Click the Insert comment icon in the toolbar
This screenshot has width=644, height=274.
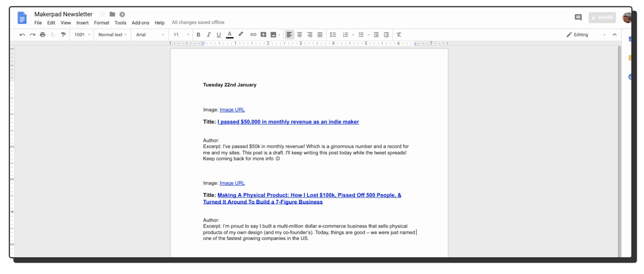point(263,35)
